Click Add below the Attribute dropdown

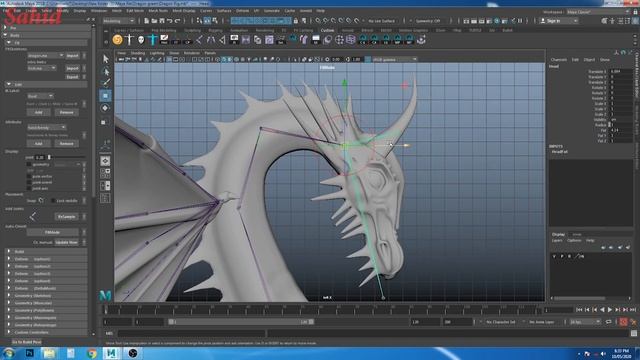pos(38,144)
